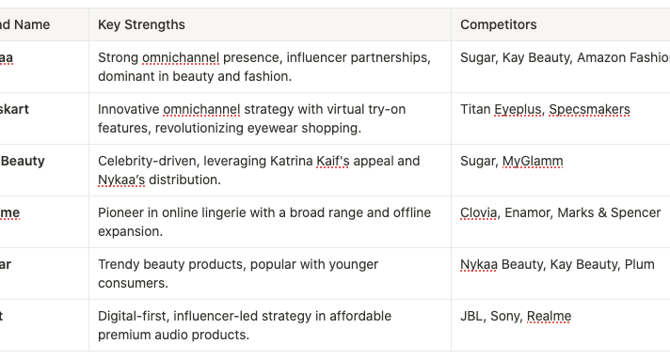
Task: Click the Digital-first, influencer-led strategy cell
Action: coord(270,325)
